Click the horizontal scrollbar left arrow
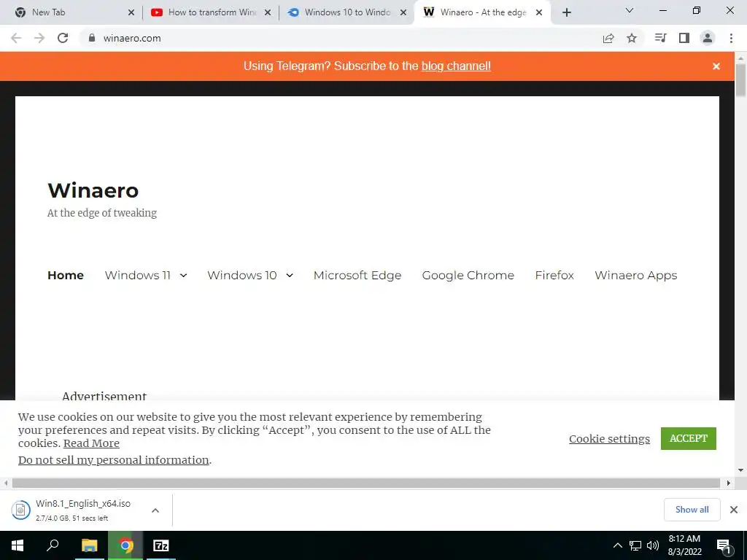Screen dimensions: 747x560 coord(6,483)
